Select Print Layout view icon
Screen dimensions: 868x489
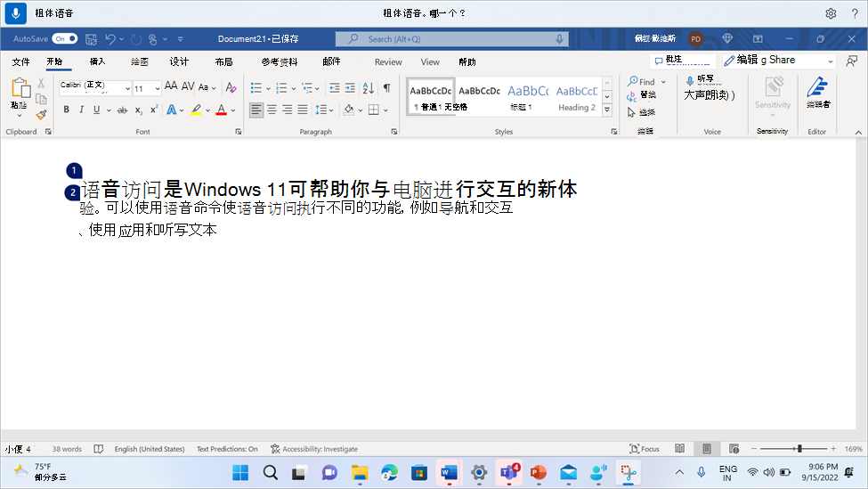tap(707, 449)
